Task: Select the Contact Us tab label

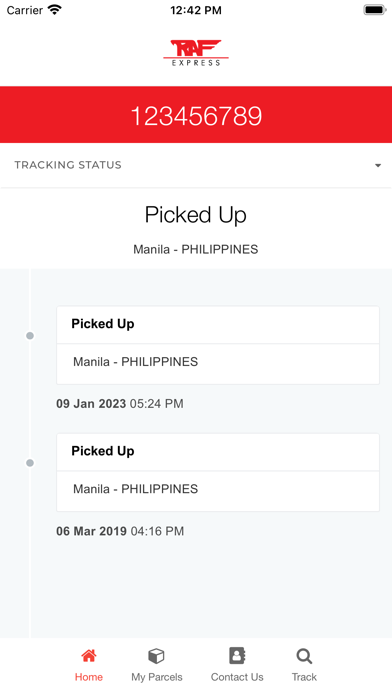Action: pos(237,677)
